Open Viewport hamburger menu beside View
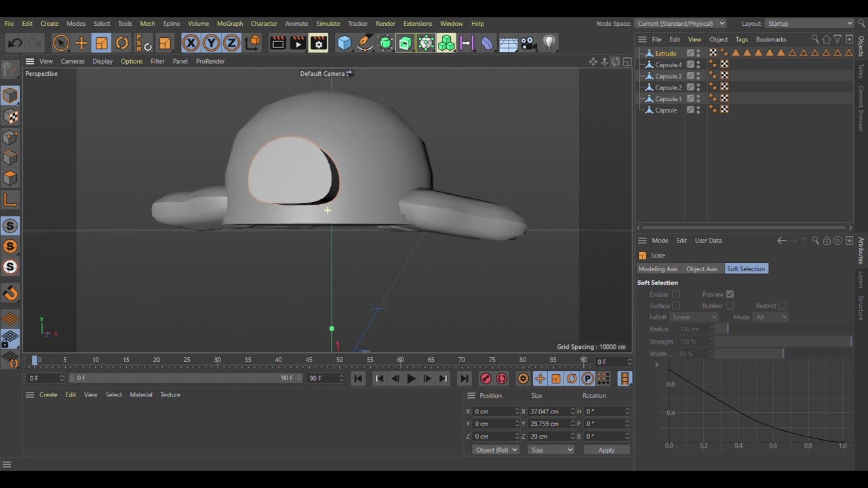The height and width of the screenshot is (488, 868). [30, 61]
